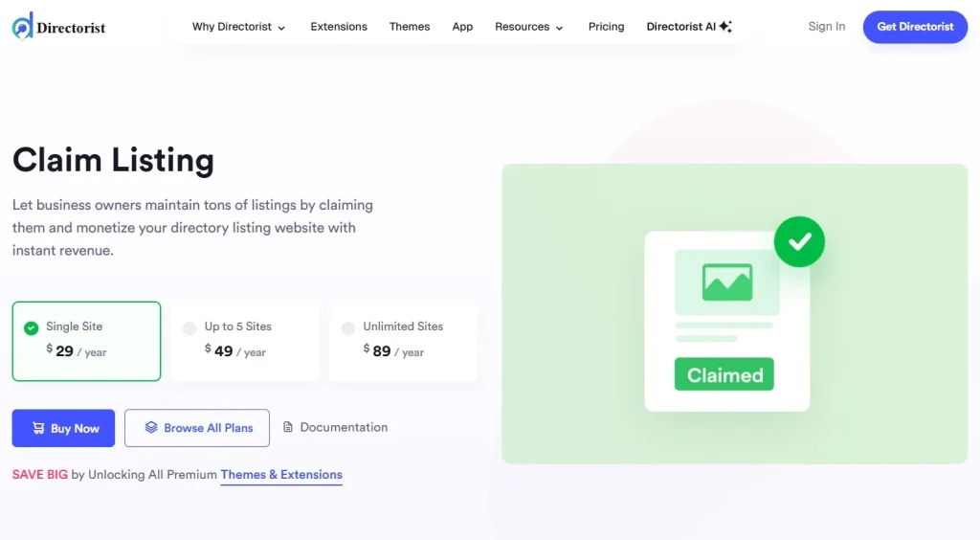Open the Themes menu item
Screen dimensions: 980x540
(x=410, y=27)
